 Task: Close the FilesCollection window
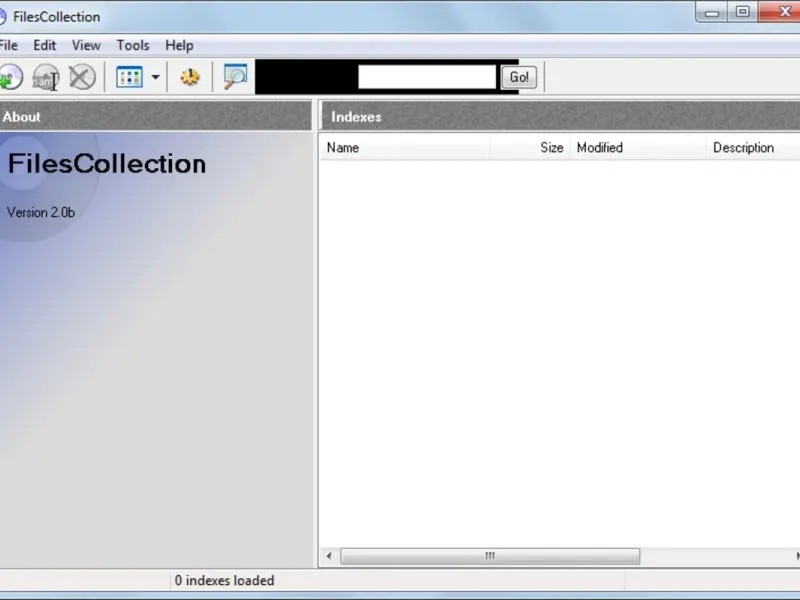point(781,11)
